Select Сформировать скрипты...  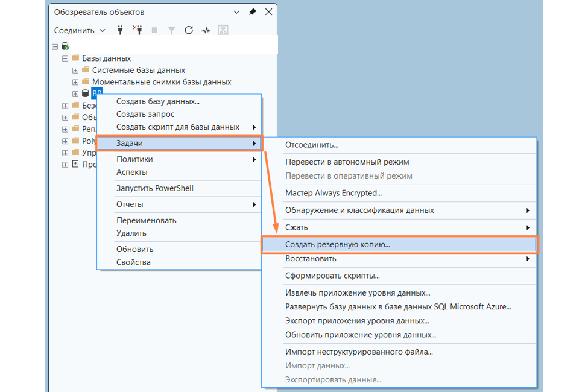(399, 276)
